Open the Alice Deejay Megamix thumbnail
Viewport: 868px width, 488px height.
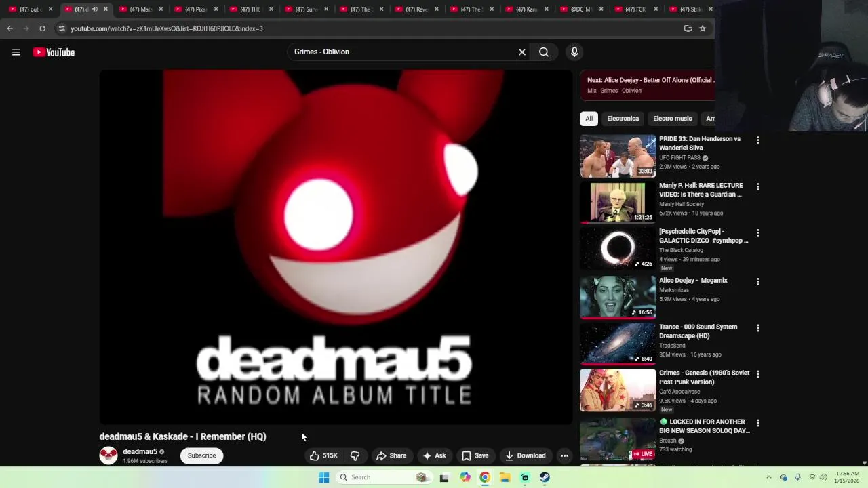point(617,297)
